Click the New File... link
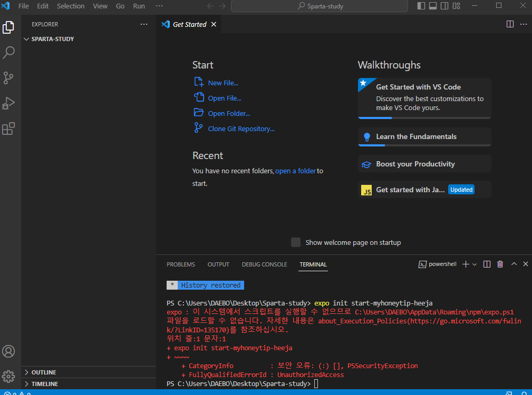This screenshot has height=395, width=532. pyautogui.click(x=223, y=83)
